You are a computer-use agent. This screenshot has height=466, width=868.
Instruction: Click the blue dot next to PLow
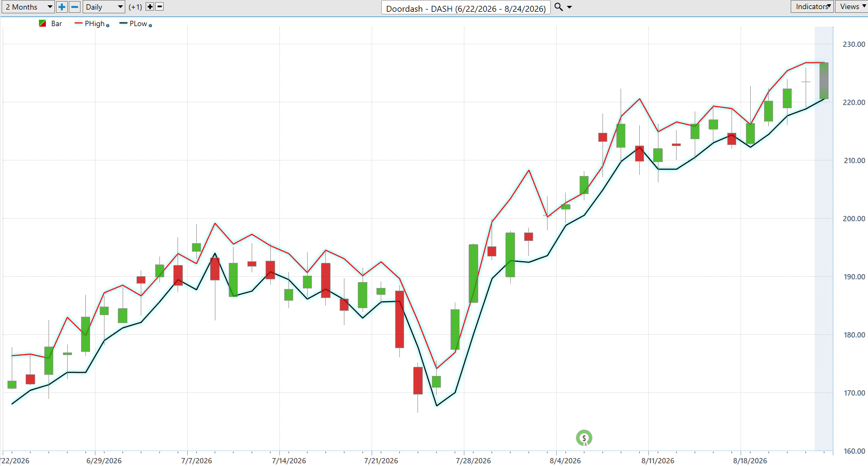(150, 26)
